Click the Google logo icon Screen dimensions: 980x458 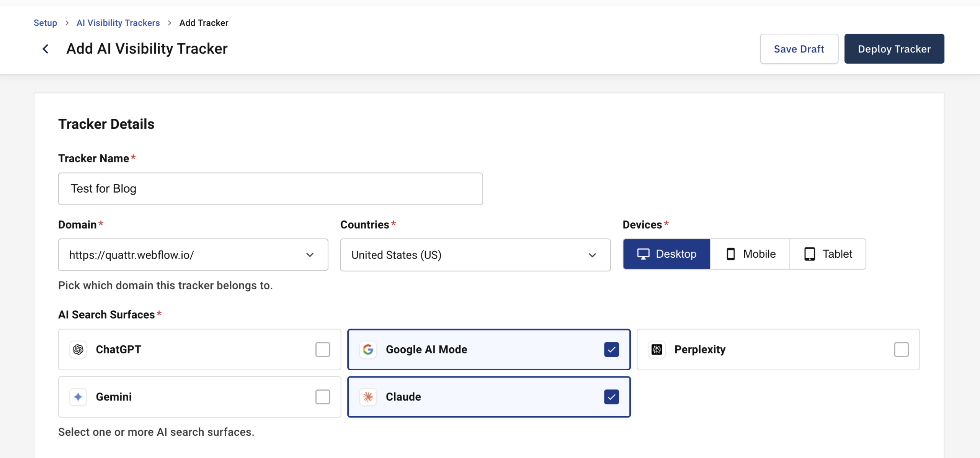(x=368, y=349)
